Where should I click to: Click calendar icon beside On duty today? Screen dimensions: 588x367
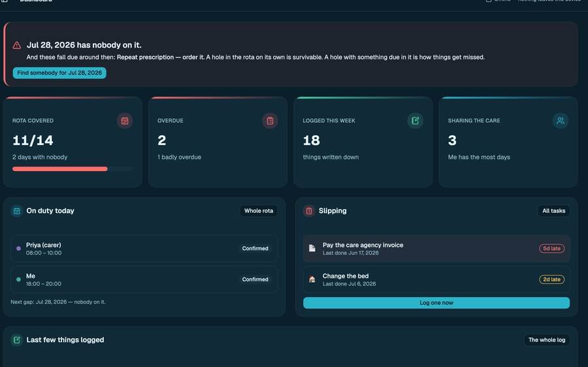[17, 211]
